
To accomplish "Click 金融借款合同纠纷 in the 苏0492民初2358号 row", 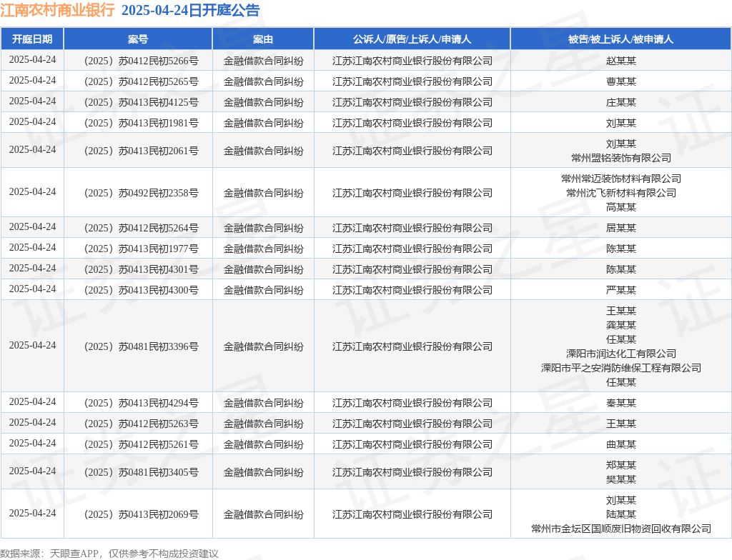I will tap(263, 193).
